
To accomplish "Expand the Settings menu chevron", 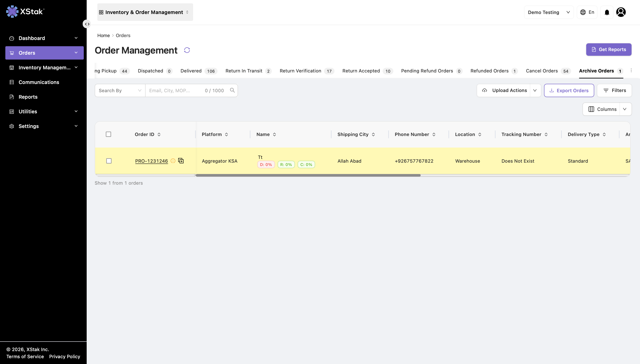I will pos(76,126).
